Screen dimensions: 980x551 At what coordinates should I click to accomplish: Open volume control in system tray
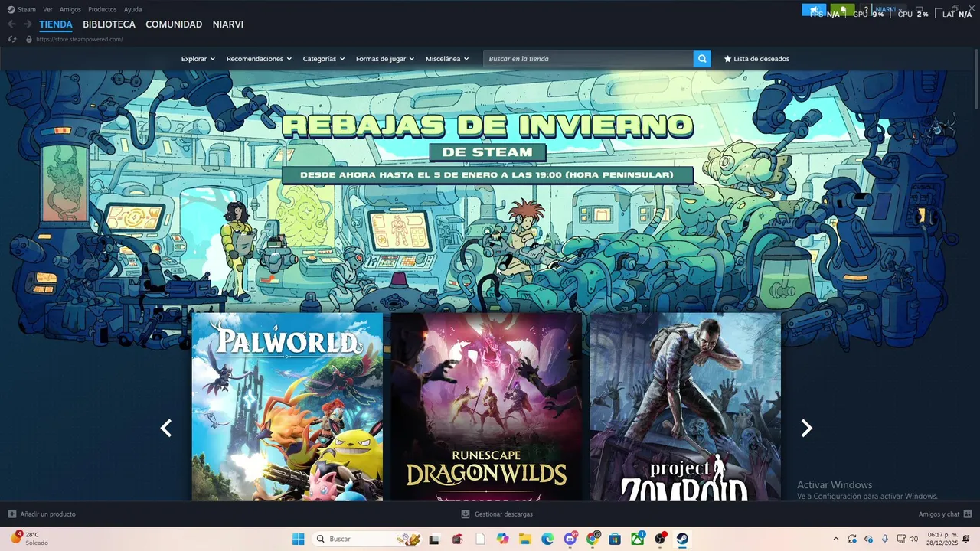pyautogui.click(x=913, y=539)
